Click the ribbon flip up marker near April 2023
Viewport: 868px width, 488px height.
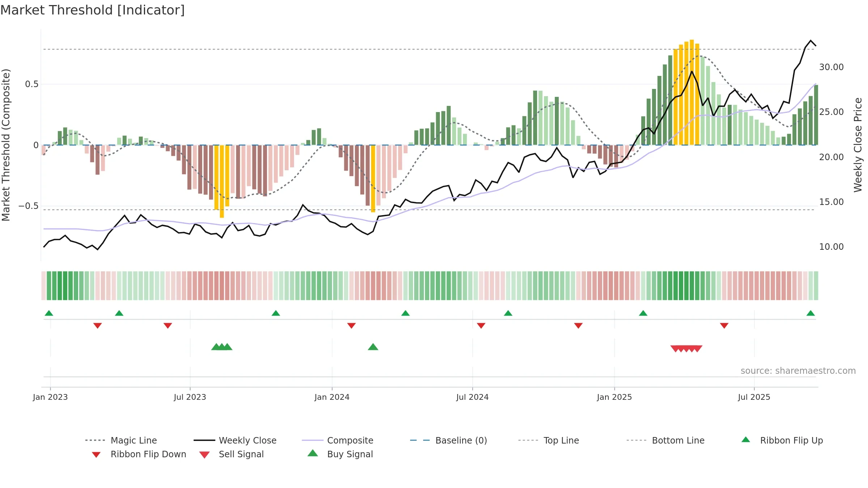pyautogui.click(x=119, y=313)
